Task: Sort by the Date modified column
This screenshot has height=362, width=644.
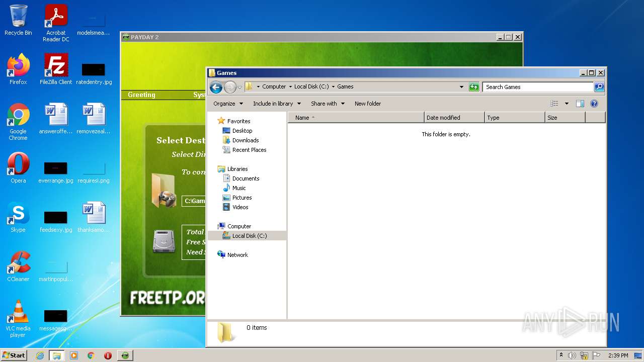Action: (455, 118)
